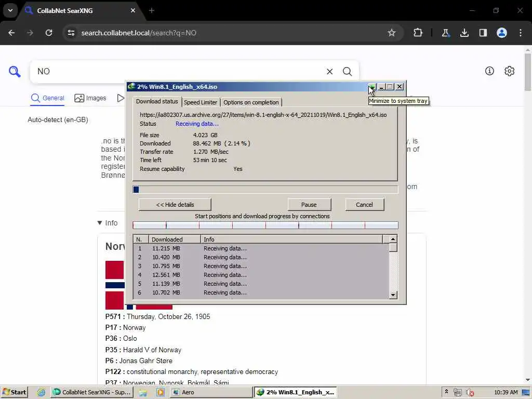Bookmark this page with star
The width and height of the screenshot is (532, 399).
click(392, 33)
